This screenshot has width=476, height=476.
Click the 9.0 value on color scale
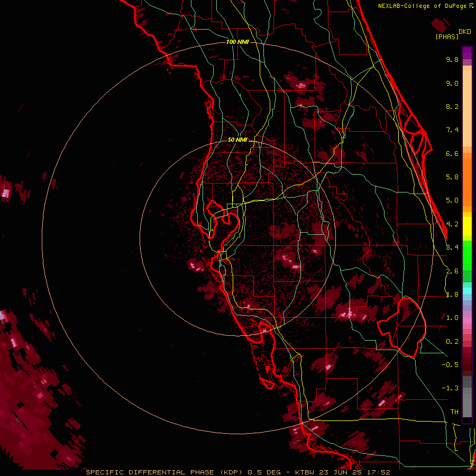[x=452, y=83]
